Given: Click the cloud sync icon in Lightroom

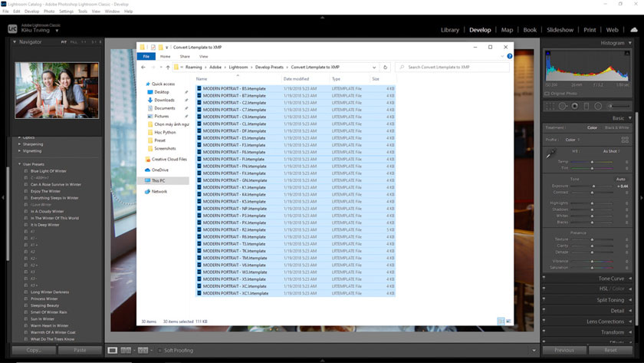Looking at the screenshot, I should tap(634, 30).
